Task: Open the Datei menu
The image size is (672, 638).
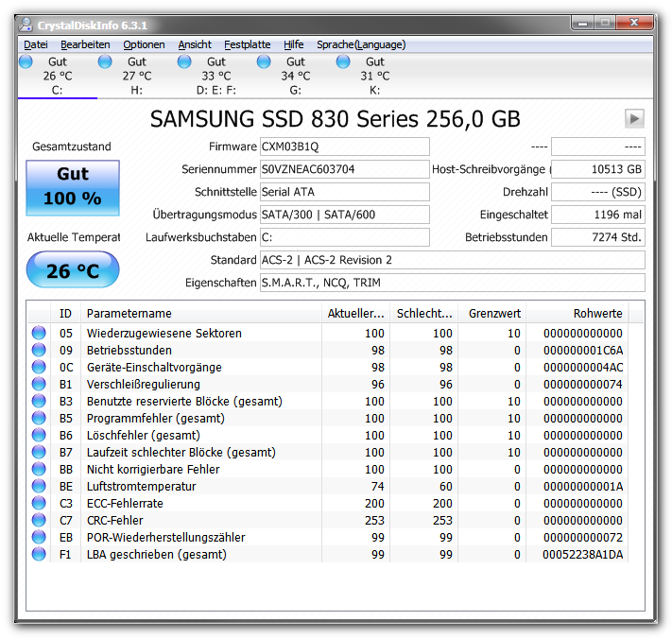Action: click(36, 44)
